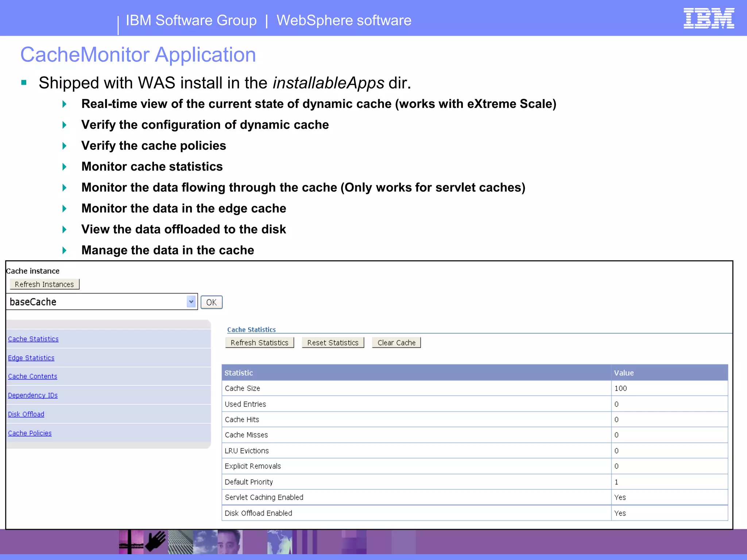Image resolution: width=747 pixels, height=560 pixels.
Task: Click the CacheMonitor Application slide title
Action: [138, 55]
